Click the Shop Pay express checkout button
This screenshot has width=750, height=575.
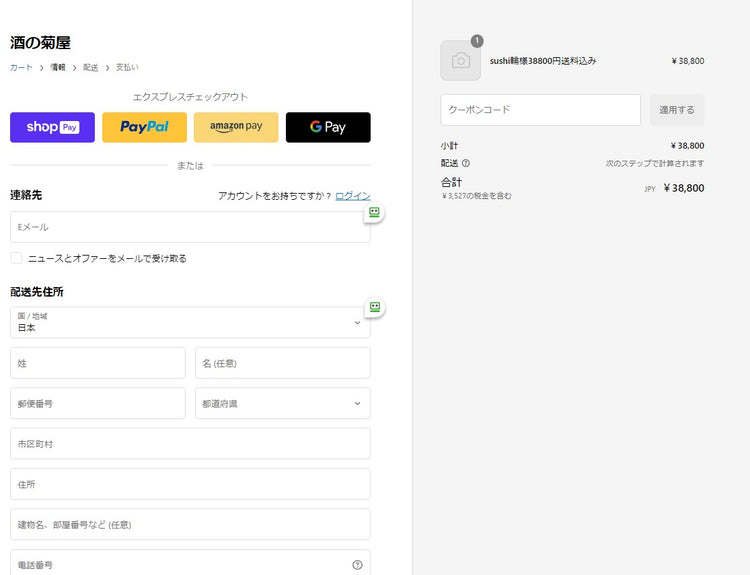(52, 127)
